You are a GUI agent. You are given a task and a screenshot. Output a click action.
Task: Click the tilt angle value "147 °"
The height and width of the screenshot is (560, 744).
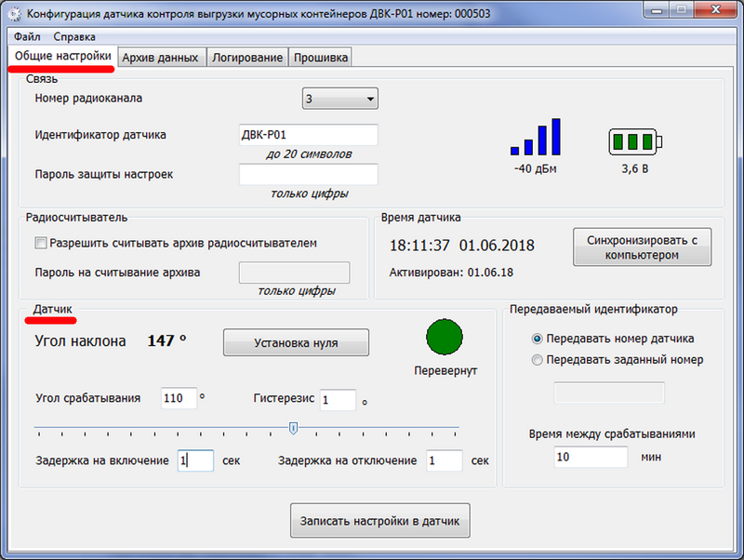pos(166,340)
